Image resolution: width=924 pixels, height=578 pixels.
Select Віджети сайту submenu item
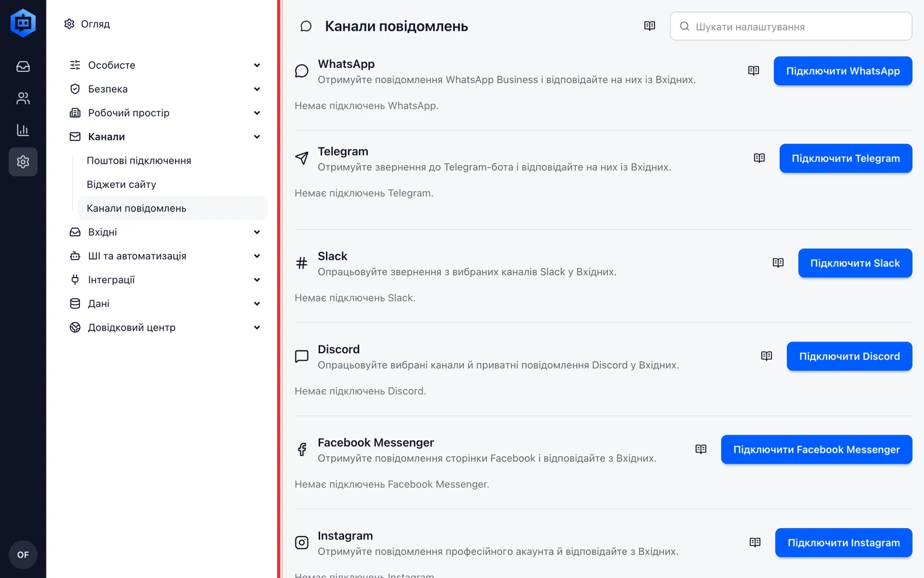[122, 184]
